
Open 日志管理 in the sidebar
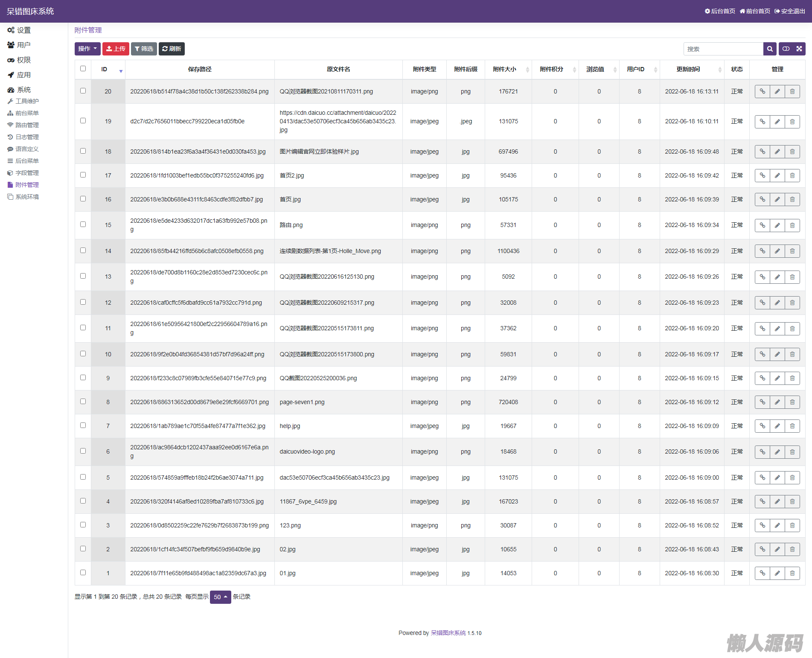pyautogui.click(x=27, y=137)
